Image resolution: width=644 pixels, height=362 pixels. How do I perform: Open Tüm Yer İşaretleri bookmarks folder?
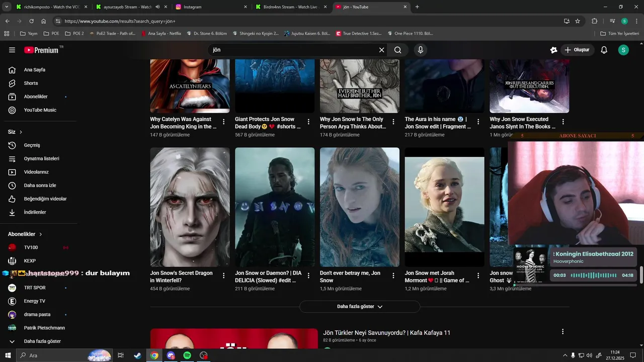point(620,34)
